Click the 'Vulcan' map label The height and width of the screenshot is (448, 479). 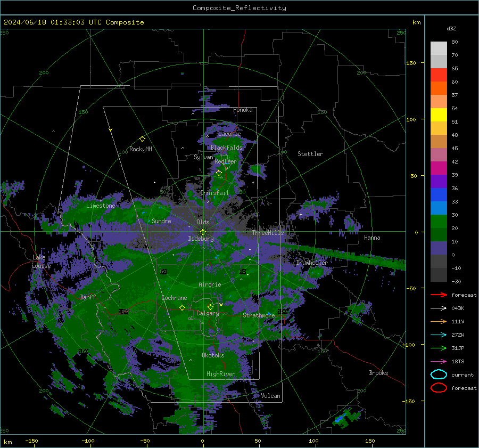pos(270,396)
